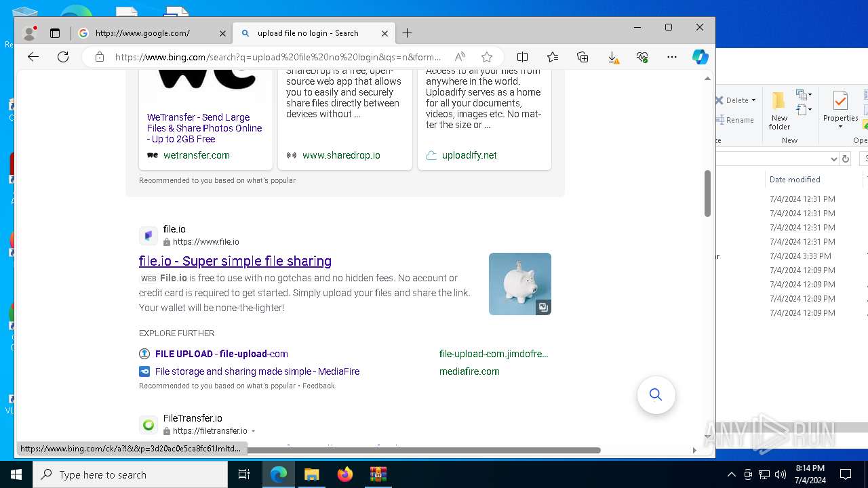The image size is (868, 488).
Task: Open the https://www.file.io URL link
Action: pos(206,242)
